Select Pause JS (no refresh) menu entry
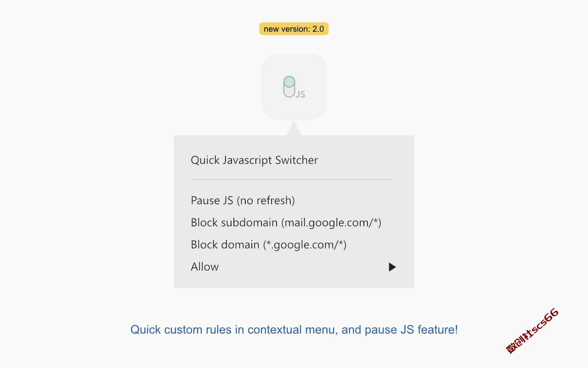Viewport: 588px width, 368px height. [243, 201]
